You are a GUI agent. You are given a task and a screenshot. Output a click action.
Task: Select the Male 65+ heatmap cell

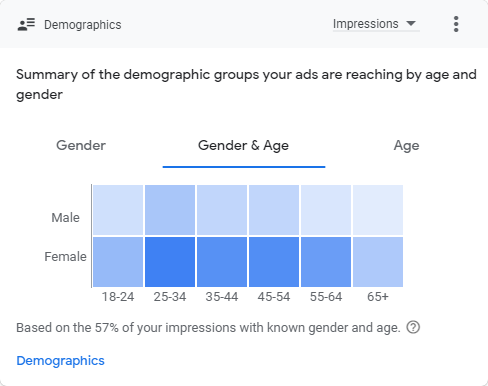coord(378,210)
